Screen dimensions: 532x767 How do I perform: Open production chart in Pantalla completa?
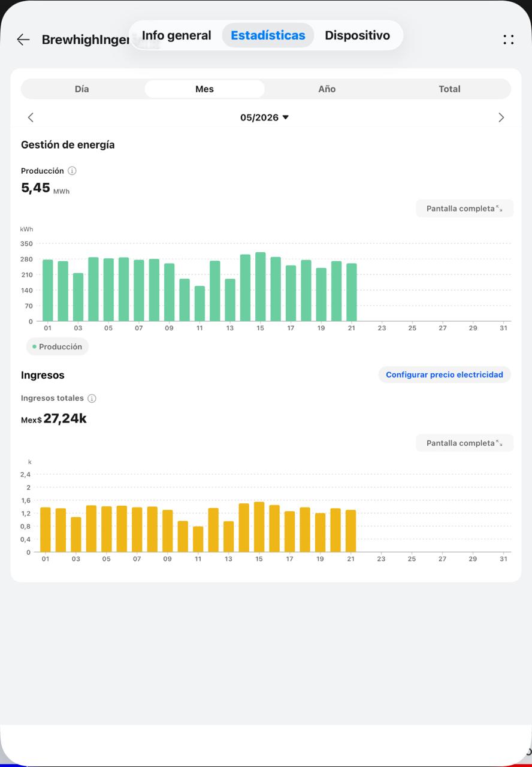click(x=464, y=209)
